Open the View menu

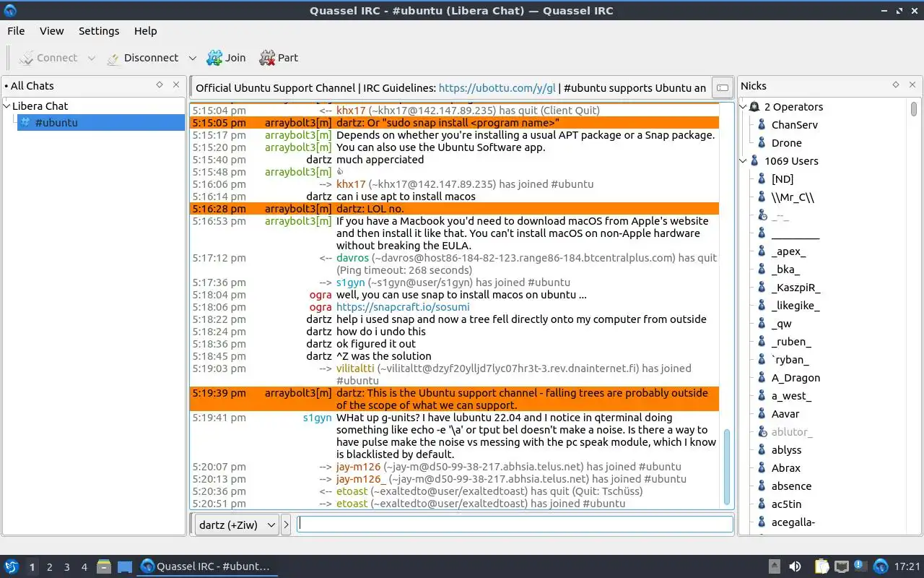(51, 31)
